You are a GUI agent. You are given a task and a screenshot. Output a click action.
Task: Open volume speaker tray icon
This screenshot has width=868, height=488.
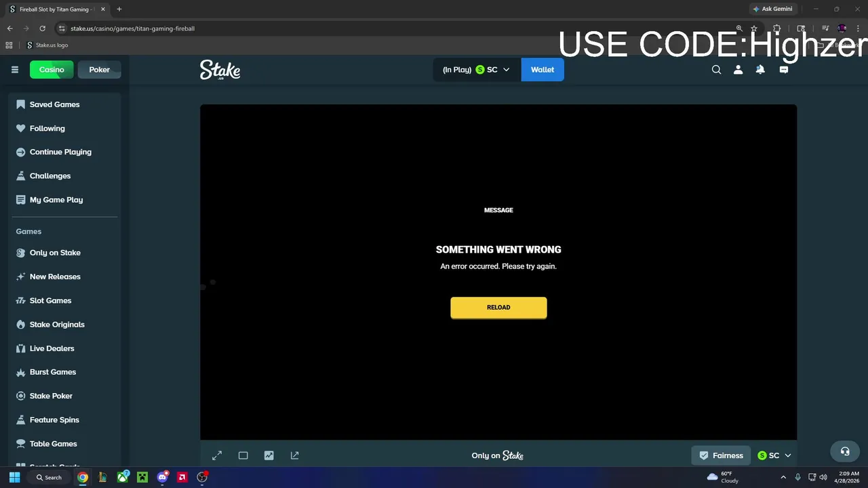(x=823, y=477)
